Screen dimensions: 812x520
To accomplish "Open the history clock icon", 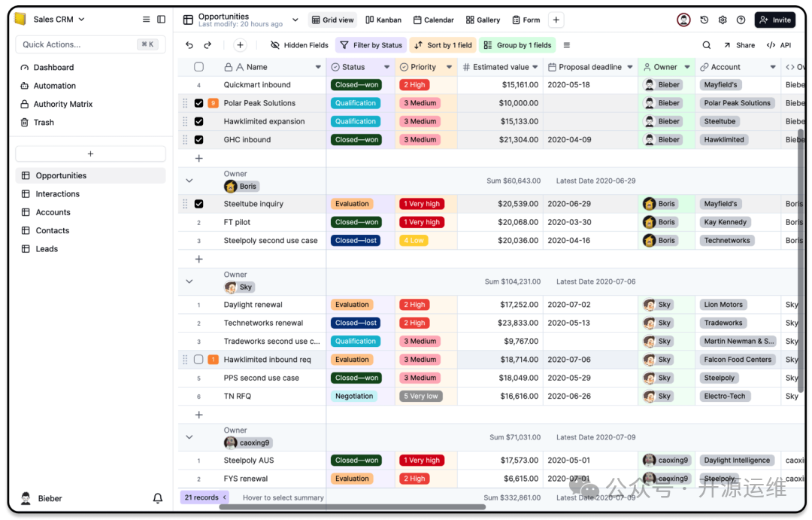I will coord(704,20).
